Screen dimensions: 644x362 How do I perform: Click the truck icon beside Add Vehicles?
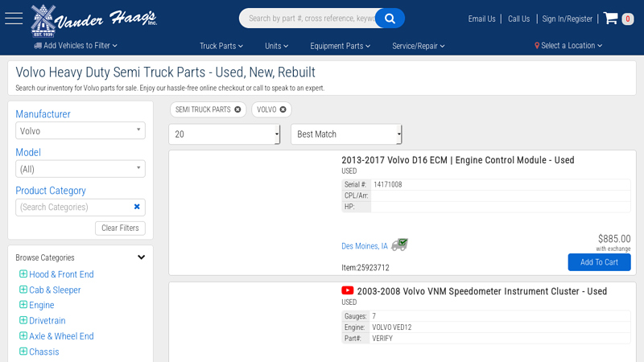38,46
